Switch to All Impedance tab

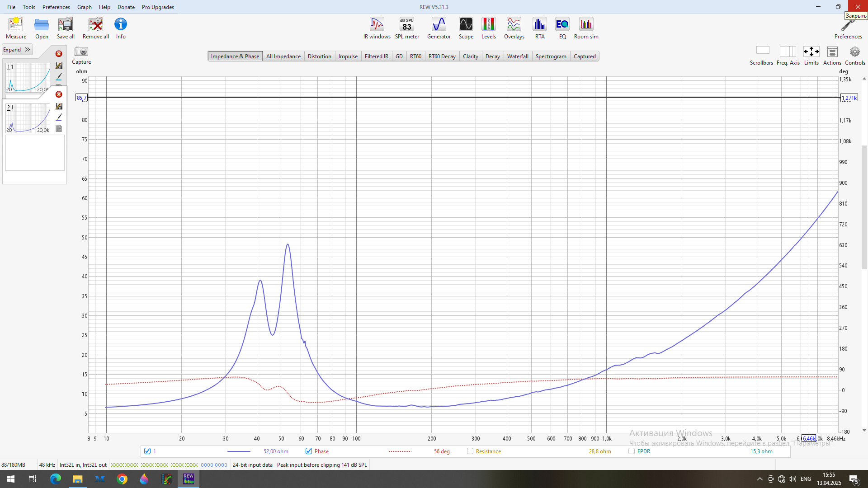point(283,56)
